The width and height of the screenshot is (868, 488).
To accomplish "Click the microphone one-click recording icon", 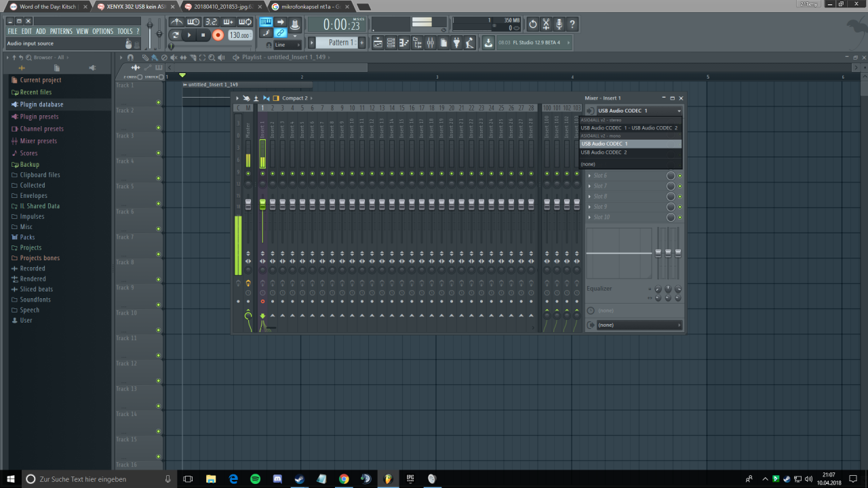I will coord(559,24).
